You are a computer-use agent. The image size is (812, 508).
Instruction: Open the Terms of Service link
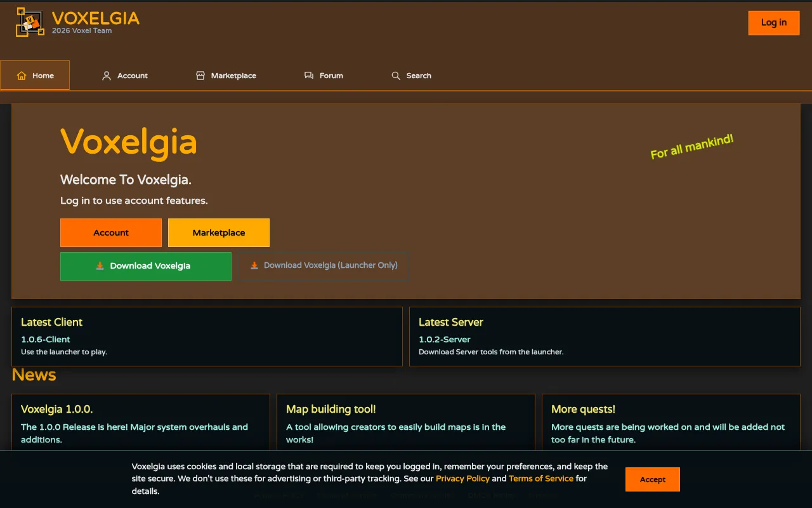(x=541, y=479)
